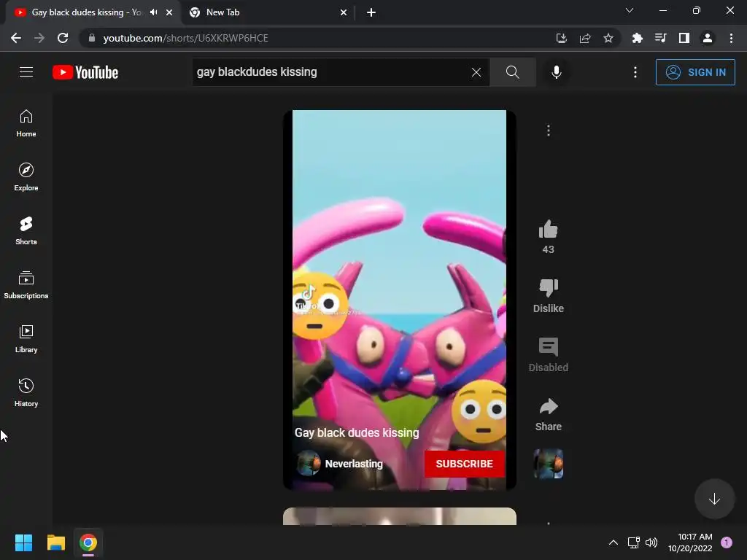The image size is (747, 560).
Task: Go to next Short with down arrow
Action: pos(714,499)
